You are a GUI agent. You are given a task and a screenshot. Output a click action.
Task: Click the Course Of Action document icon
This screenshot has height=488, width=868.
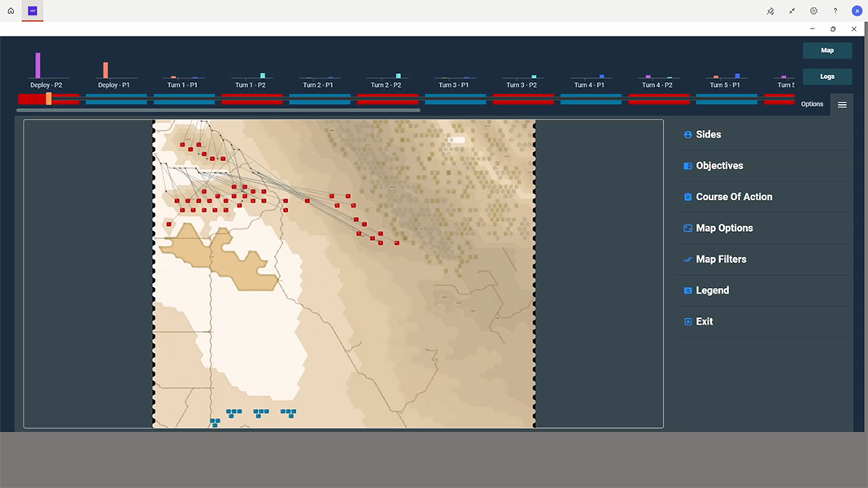687,197
